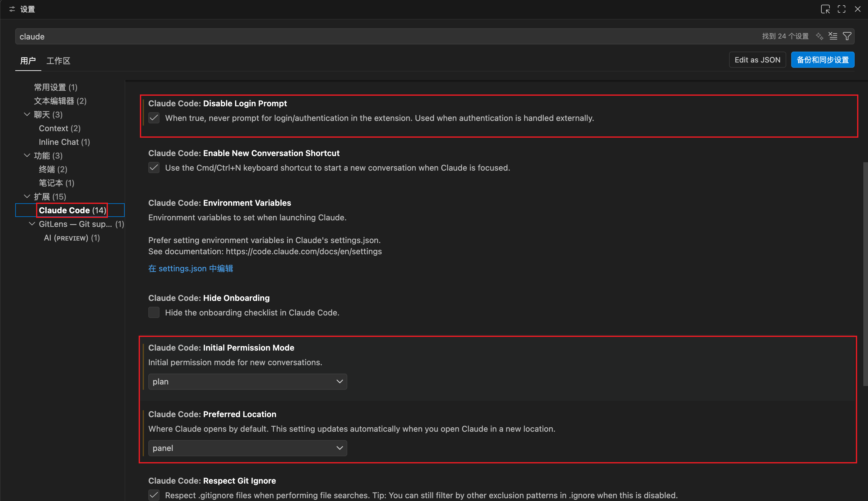Focus the settings search field containing claude
This screenshot has width=868, height=501.
[435, 36]
